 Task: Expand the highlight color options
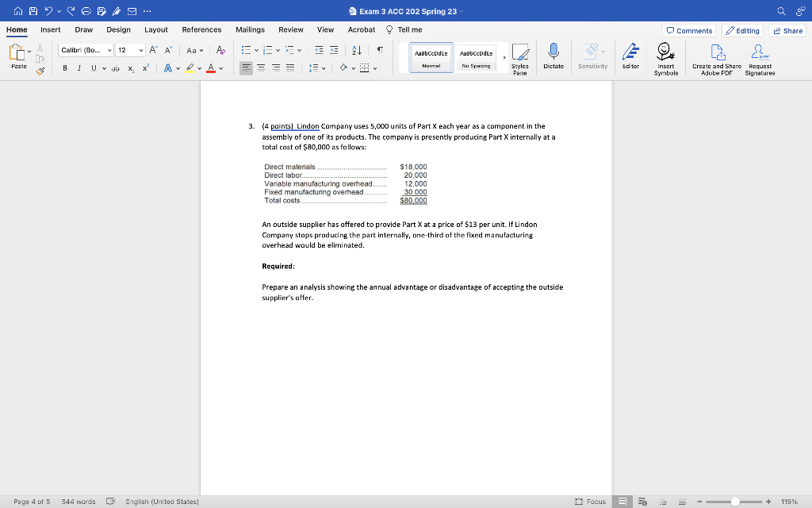pos(199,69)
